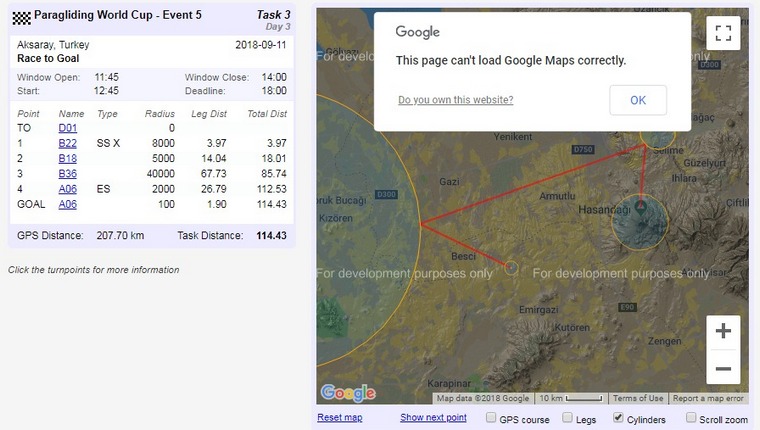Click Show next point link
Screen dimensions: 760x430
[x=433, y=417]
